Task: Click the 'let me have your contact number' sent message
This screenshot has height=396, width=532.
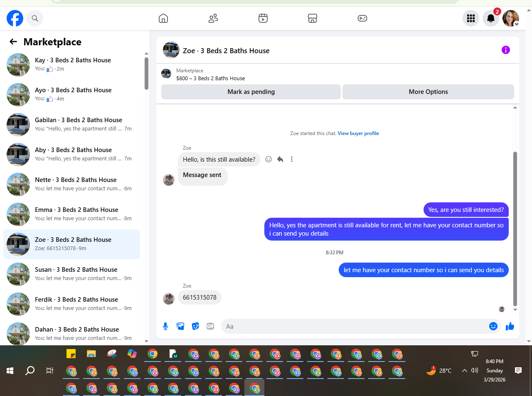Action: point(424,270)
